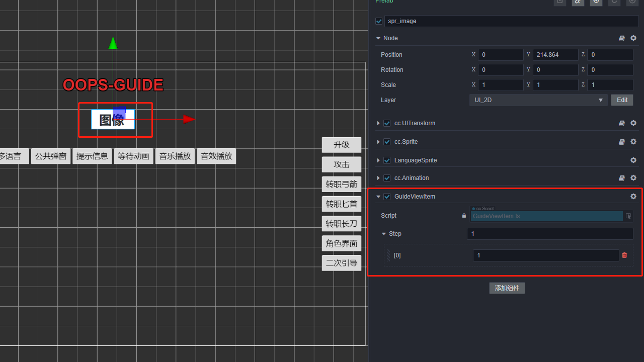644x362 pixels.
Task: Click the 添加组件 add component button
Action: (507, 288)
